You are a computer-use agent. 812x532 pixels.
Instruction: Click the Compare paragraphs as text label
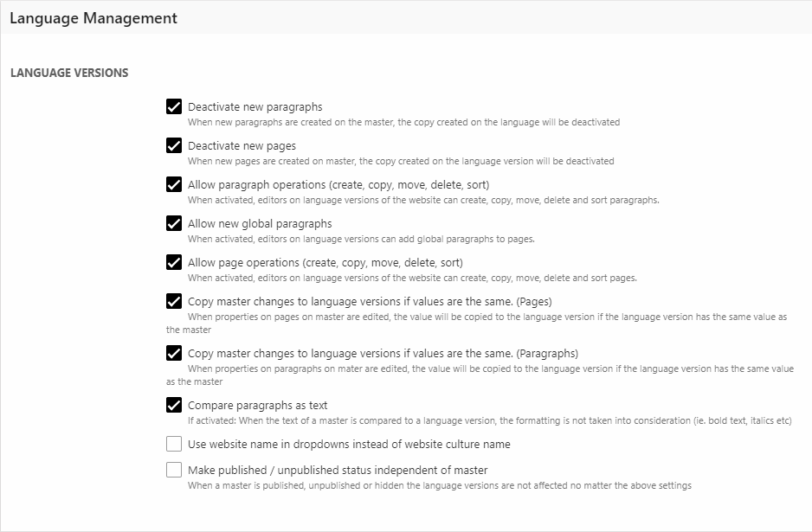point(257,405)
